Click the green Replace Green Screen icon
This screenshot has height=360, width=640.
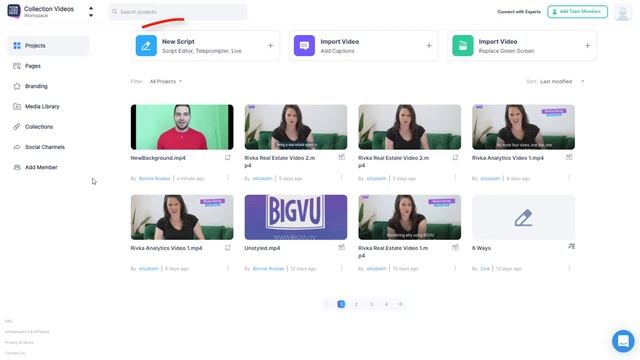click(x=463, y=46)
